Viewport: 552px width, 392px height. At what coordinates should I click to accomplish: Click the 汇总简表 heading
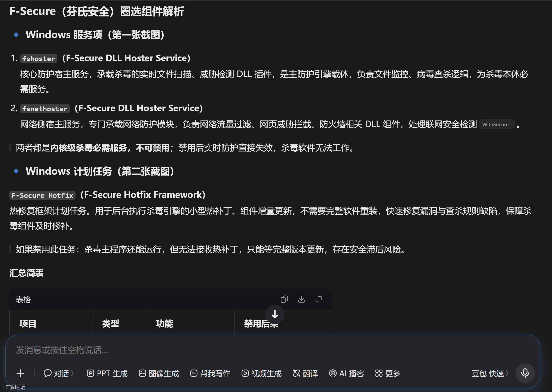[27, 273]
